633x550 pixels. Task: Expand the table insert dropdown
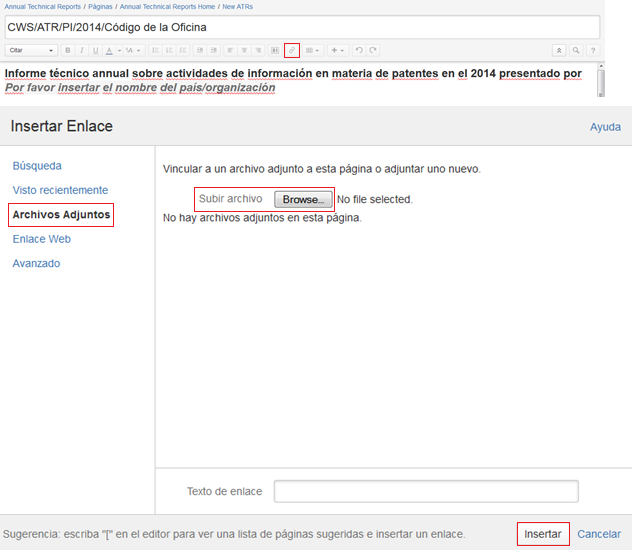click(314, 50)
